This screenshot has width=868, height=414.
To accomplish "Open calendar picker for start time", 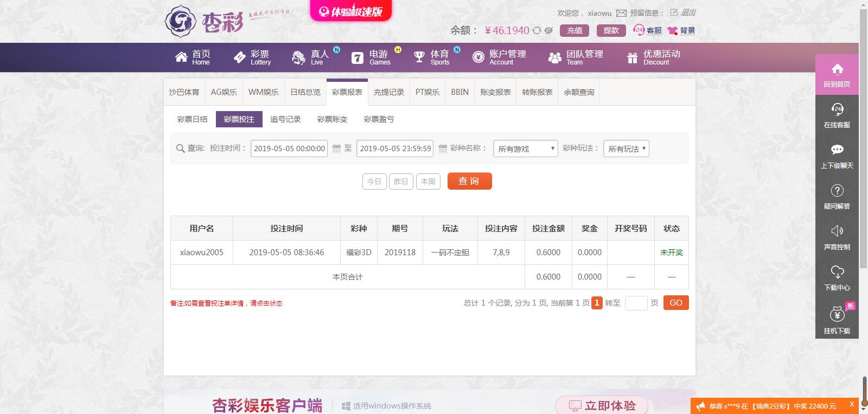I will (336, 148).
